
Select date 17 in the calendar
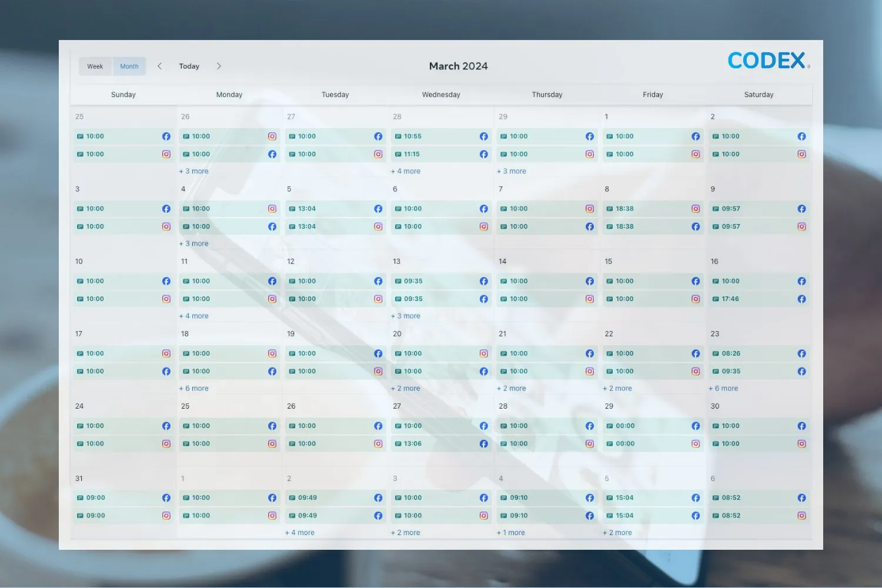coord(79,334)
